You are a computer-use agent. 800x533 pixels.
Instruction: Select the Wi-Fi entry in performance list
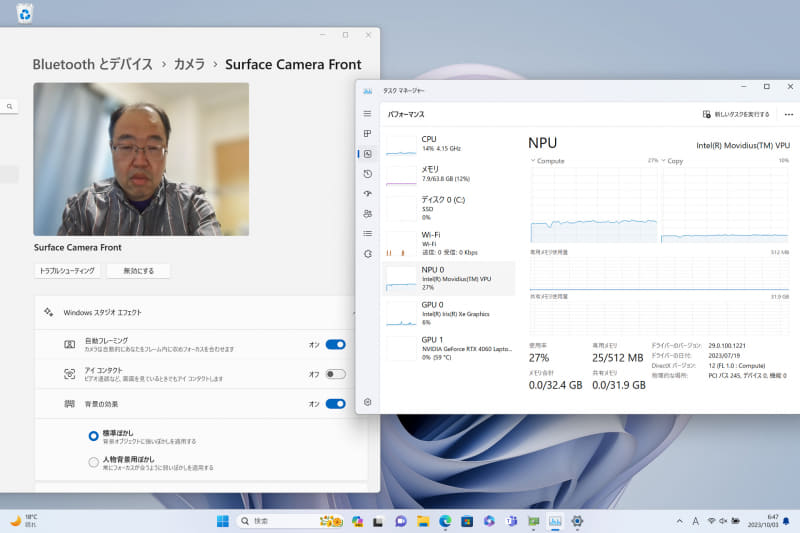(449, 243)
